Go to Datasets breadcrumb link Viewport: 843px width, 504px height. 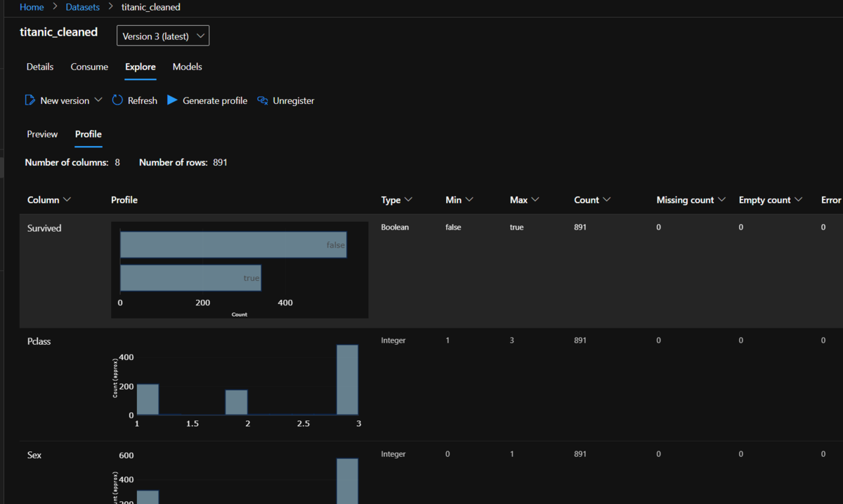coord(83,7)
